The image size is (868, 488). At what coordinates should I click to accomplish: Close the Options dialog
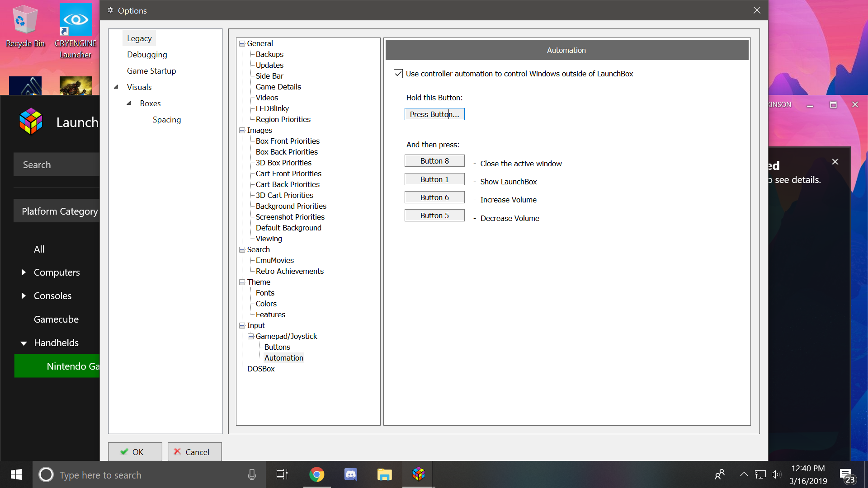click(x=757, y=10)
